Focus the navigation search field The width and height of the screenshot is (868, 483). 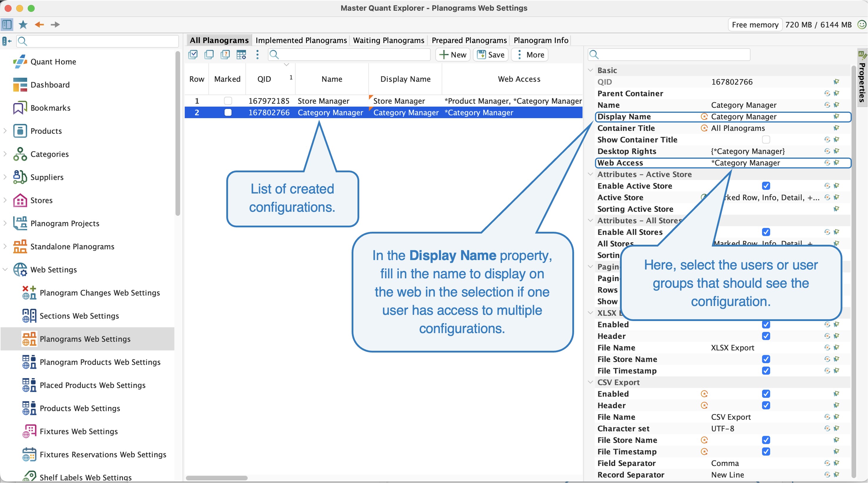point(98,41)
